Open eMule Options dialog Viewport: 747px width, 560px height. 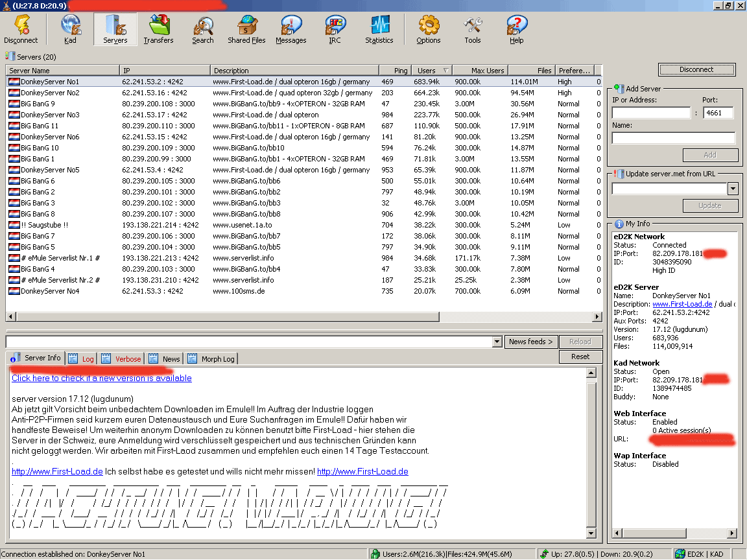(428, 30)
